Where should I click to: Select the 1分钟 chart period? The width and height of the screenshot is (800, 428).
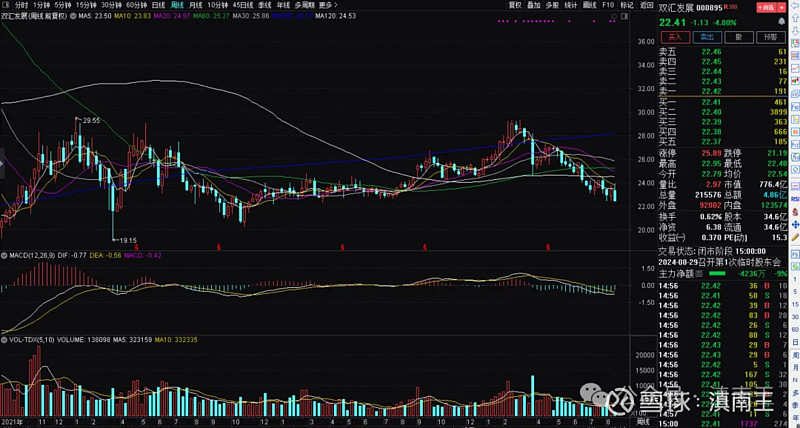41,5
